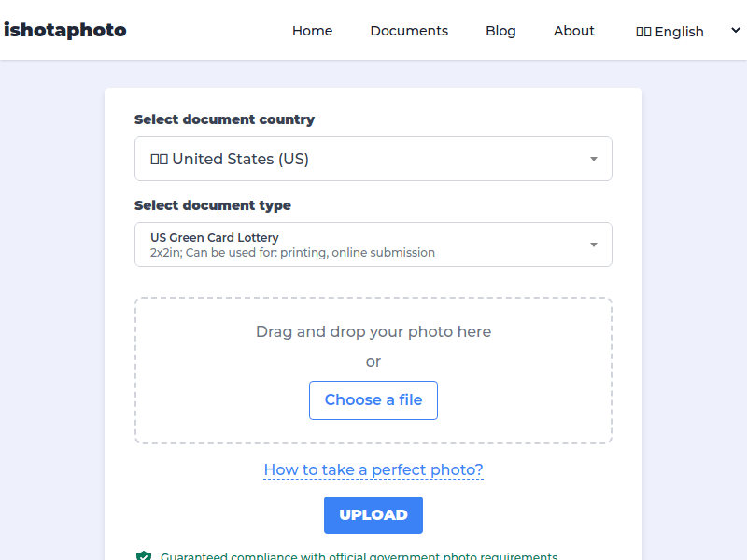Click the arrow in the document type selector
Viewport: 747px width, 560px height.
[x=594, y=245]
